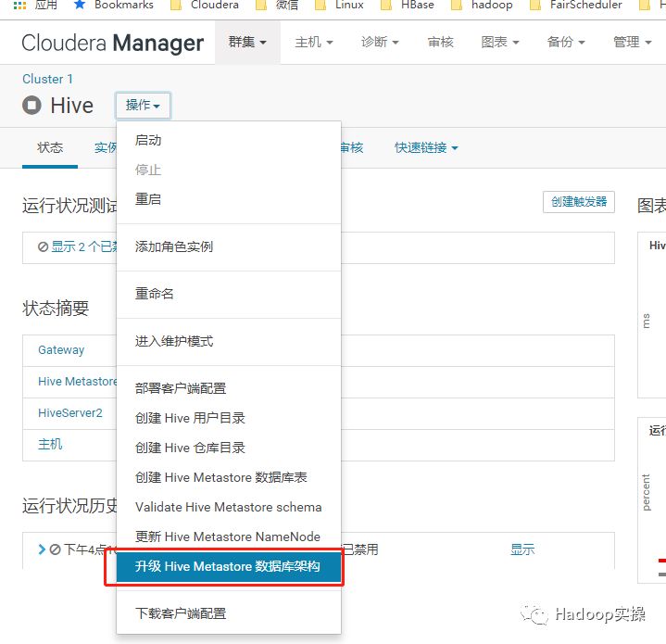Open the 主机 link in status summary
The image size is (666, 644).
(50, 445)
